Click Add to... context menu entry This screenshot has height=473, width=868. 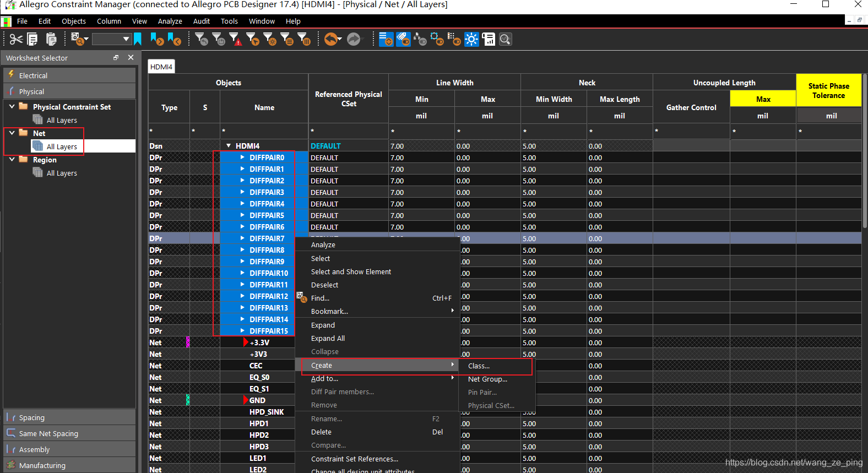[378, 379]
